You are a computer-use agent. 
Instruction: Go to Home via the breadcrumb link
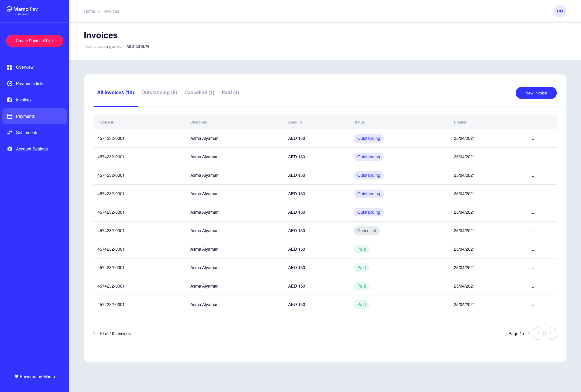click(89, 11)
